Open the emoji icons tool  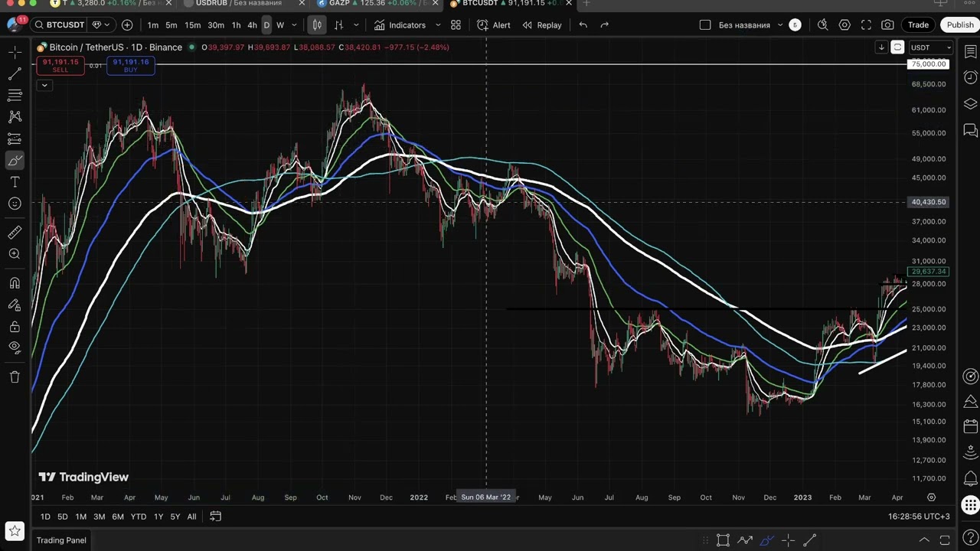tap(15, 204)
